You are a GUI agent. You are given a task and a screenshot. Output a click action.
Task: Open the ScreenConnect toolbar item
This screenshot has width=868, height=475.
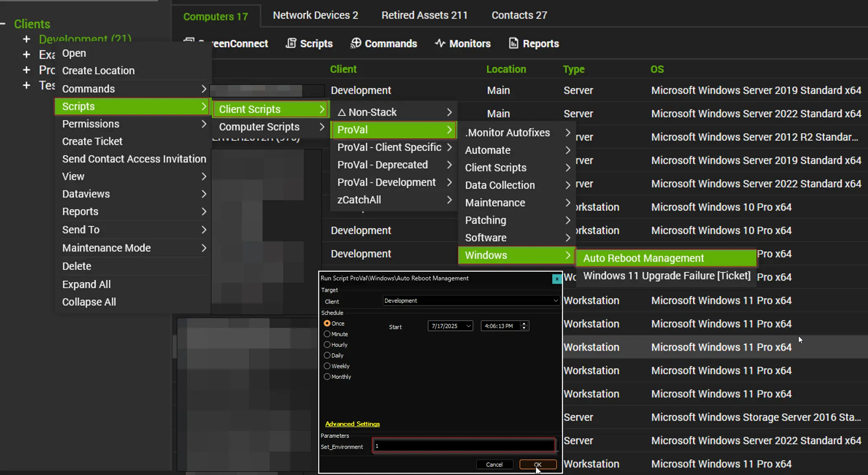click(226, 43)
